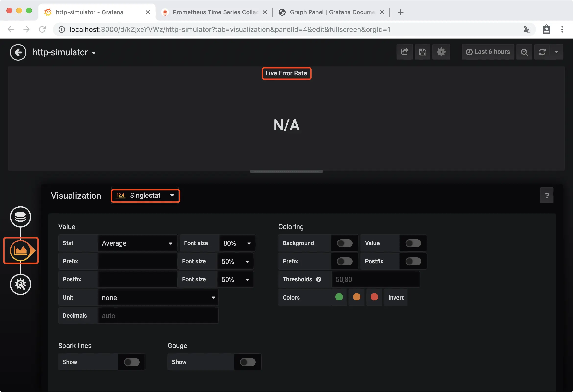The width and height of the screenshot is (573, 392).
Task: Open the refresh interval dropdown arrow
Action: [556, 52]
